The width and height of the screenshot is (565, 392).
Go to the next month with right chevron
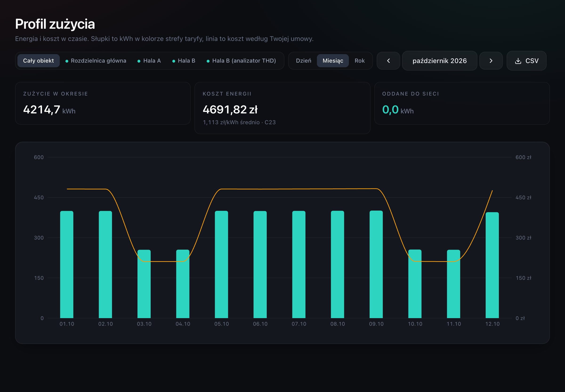(x=491, y=61)
